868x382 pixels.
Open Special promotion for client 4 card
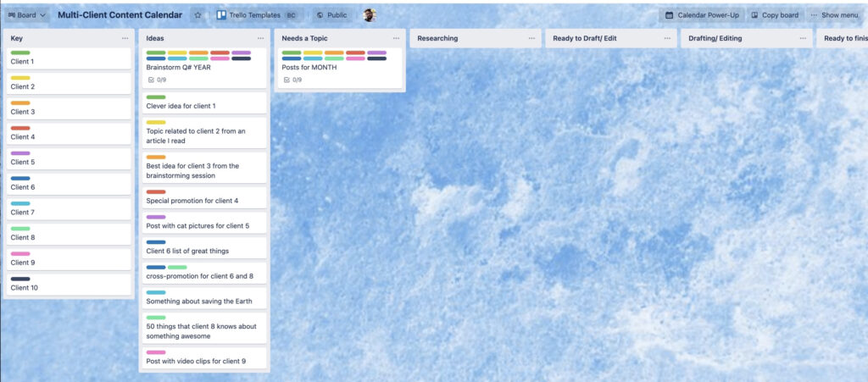(204, 198)
